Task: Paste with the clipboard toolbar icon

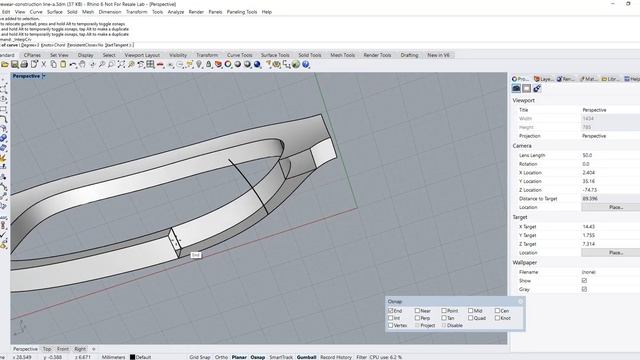Action: 63,64
